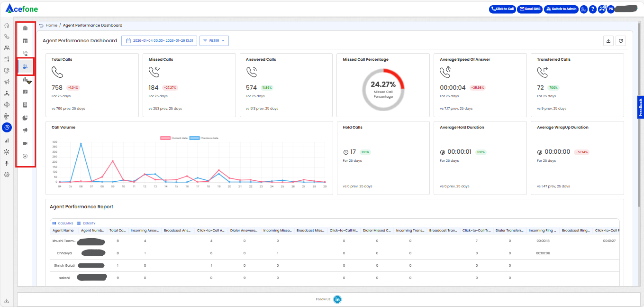Click the wallet icon in left sidebar

pos(7,59)
